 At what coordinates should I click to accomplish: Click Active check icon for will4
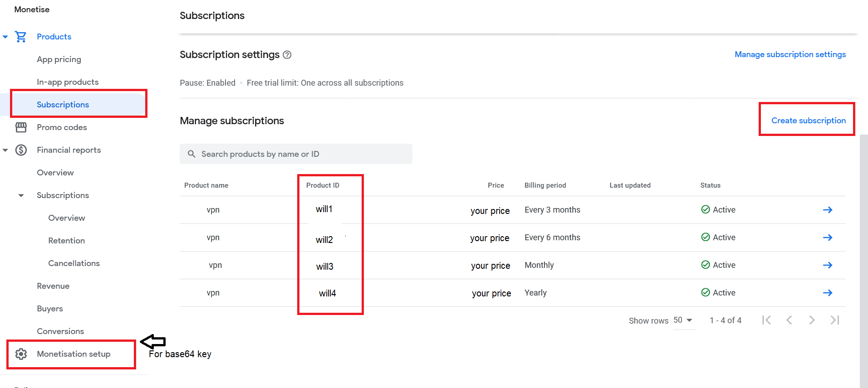click(x=706, y=292)
